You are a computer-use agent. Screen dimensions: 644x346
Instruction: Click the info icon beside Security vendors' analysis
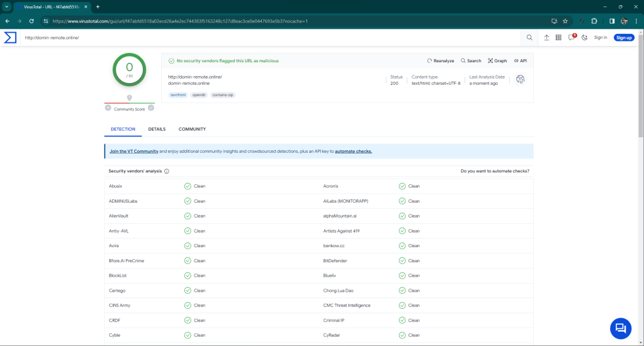coord(167,171)
